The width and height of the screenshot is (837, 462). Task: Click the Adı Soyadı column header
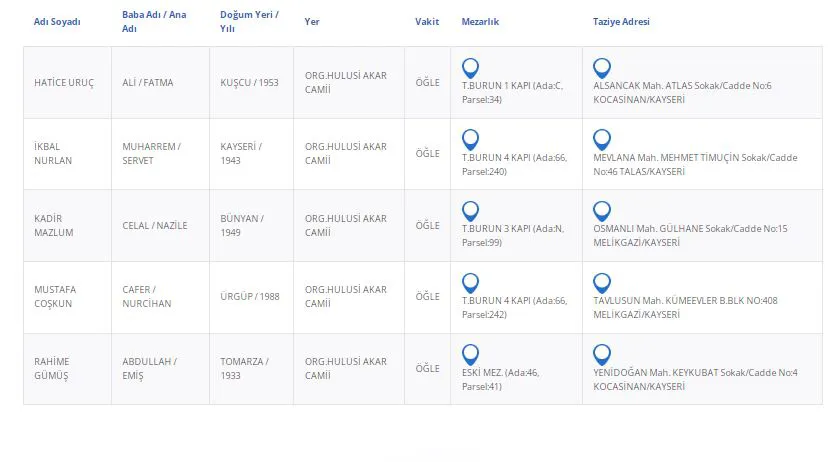tap(57, 21)
